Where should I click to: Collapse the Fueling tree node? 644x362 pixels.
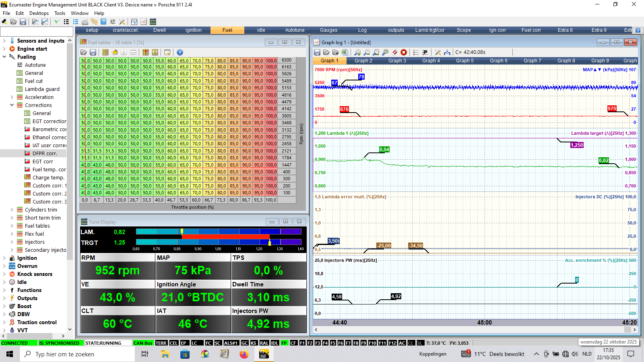(4, 57)
